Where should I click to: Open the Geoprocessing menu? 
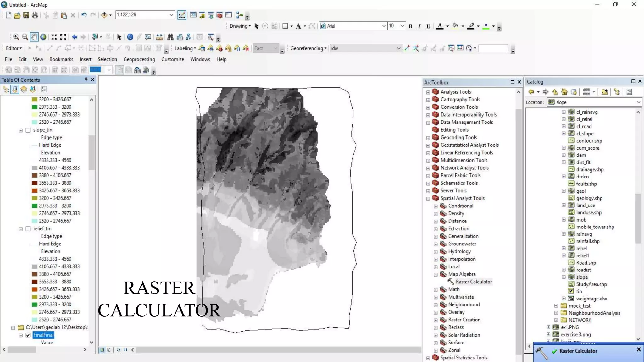pos(139,59)
